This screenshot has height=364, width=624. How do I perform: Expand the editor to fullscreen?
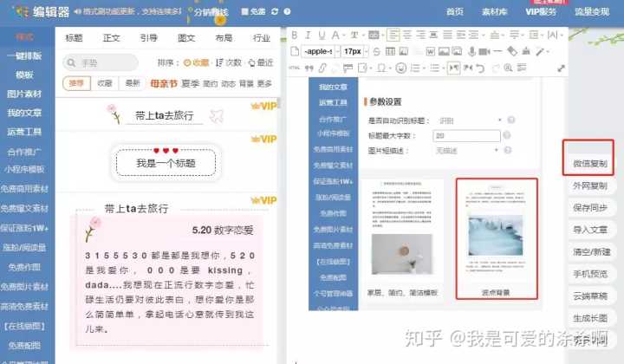(x=561, y=68)
